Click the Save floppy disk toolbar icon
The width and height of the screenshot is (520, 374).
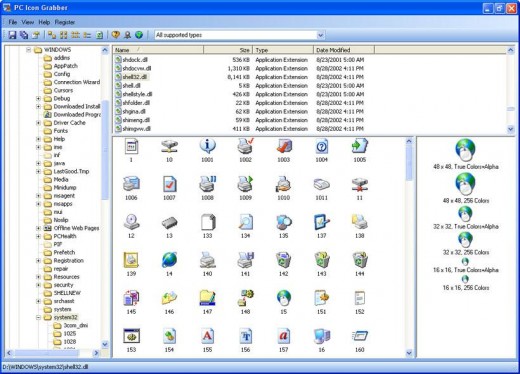point(12,35)
